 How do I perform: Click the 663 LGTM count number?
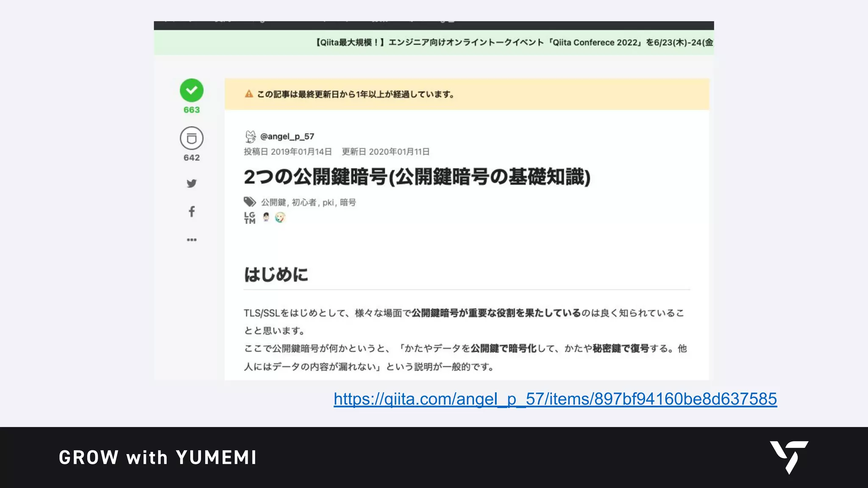tap(192, 110)
